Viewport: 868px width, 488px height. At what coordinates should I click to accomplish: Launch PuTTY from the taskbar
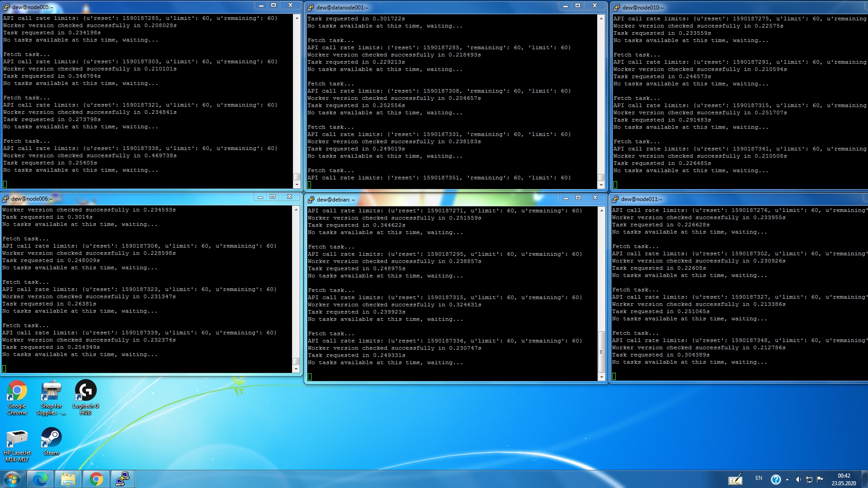tap(122, 479)
